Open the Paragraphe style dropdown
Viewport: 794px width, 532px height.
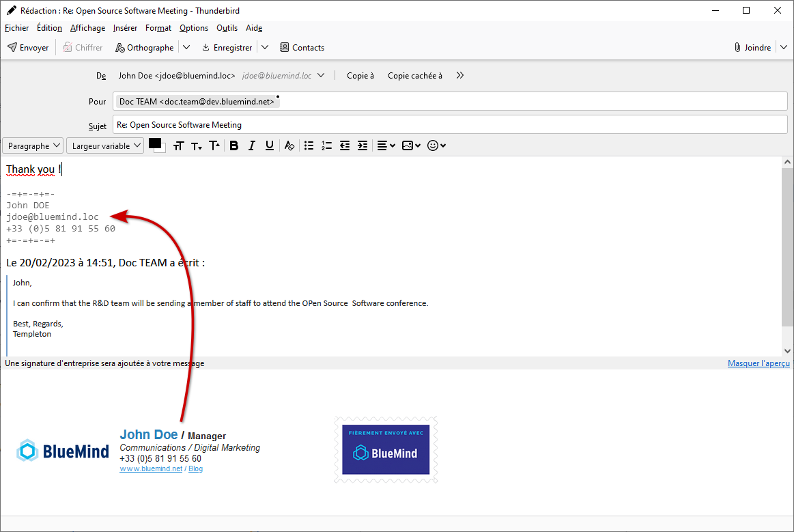click(33, 146)
